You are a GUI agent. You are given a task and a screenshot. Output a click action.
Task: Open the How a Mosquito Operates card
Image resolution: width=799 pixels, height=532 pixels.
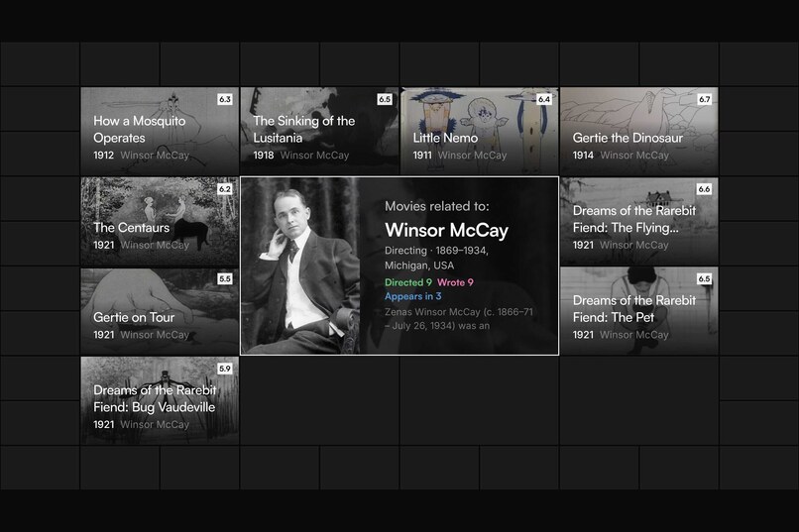[x=160, y=132]
